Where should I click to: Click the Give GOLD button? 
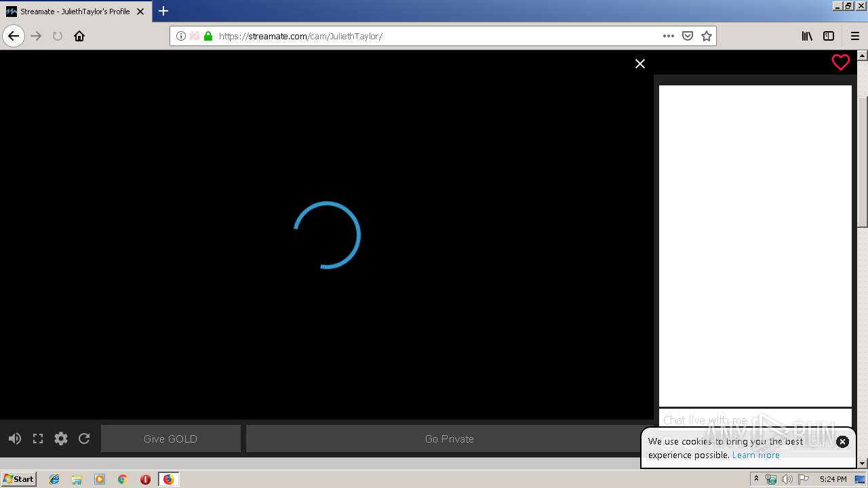(x=171, y=439)
